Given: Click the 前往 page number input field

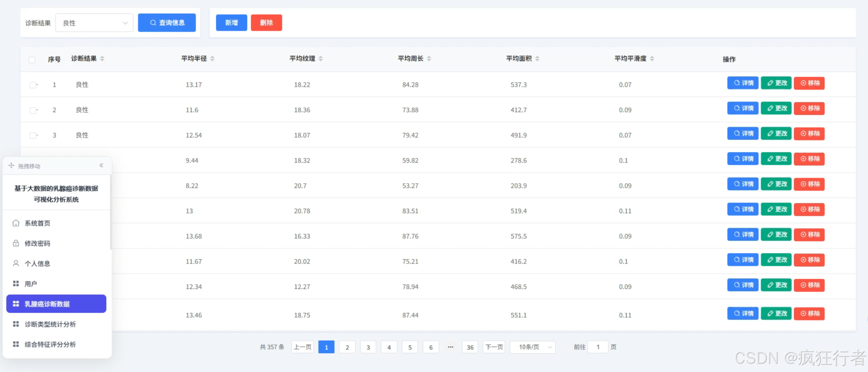Looking at the screenshot, I should tap(598, 347).
